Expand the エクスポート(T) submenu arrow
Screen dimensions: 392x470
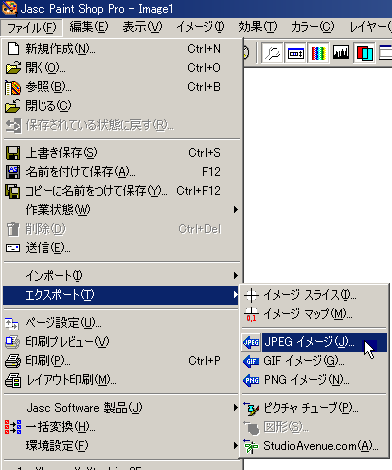coord(236,295)
